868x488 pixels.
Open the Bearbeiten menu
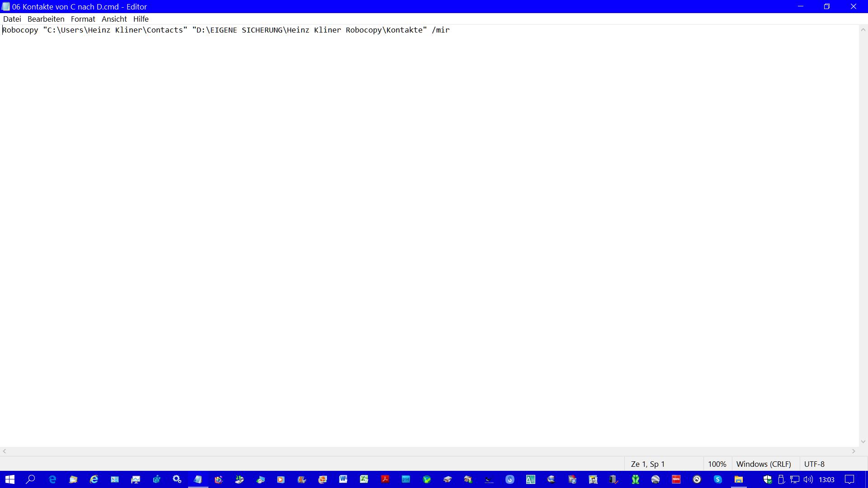point(46,19)
